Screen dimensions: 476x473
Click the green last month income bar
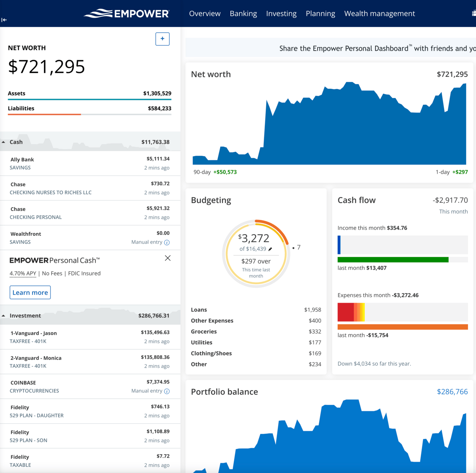tap(393, 260)
